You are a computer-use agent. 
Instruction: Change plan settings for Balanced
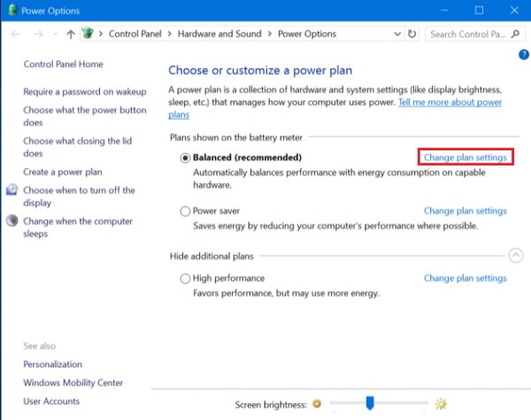click(x=466, y=157)
